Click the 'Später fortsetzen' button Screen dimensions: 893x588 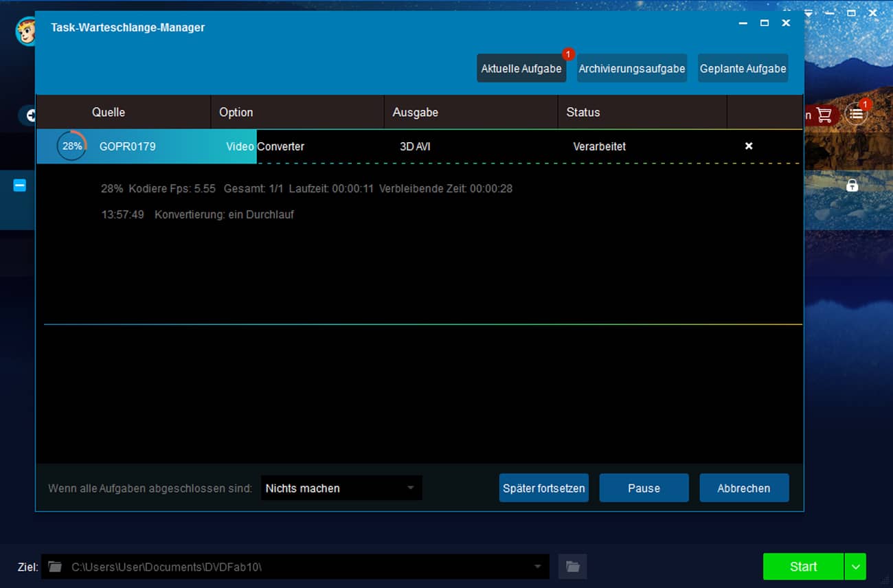543,488
